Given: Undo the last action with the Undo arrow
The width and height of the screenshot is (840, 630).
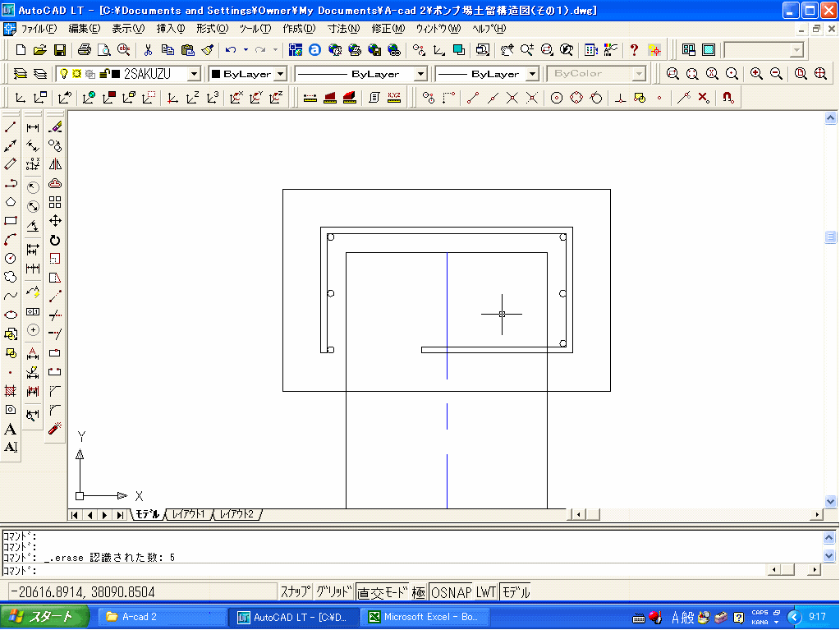Looking at the screenshot, I should click(x=231, y=50).
